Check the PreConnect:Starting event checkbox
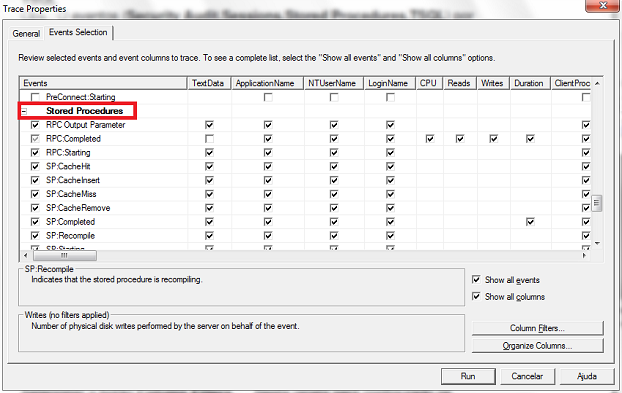 coord(35,97)
